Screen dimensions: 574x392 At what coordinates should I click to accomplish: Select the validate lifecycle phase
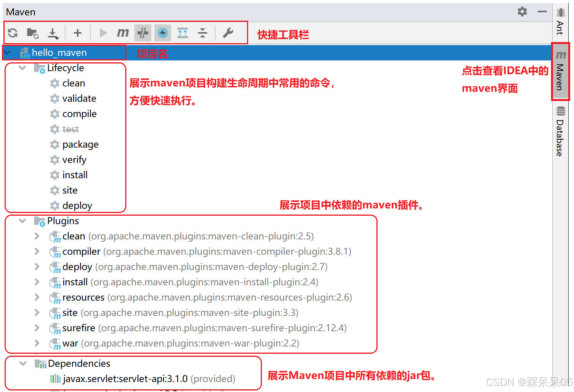pos(79,98)
